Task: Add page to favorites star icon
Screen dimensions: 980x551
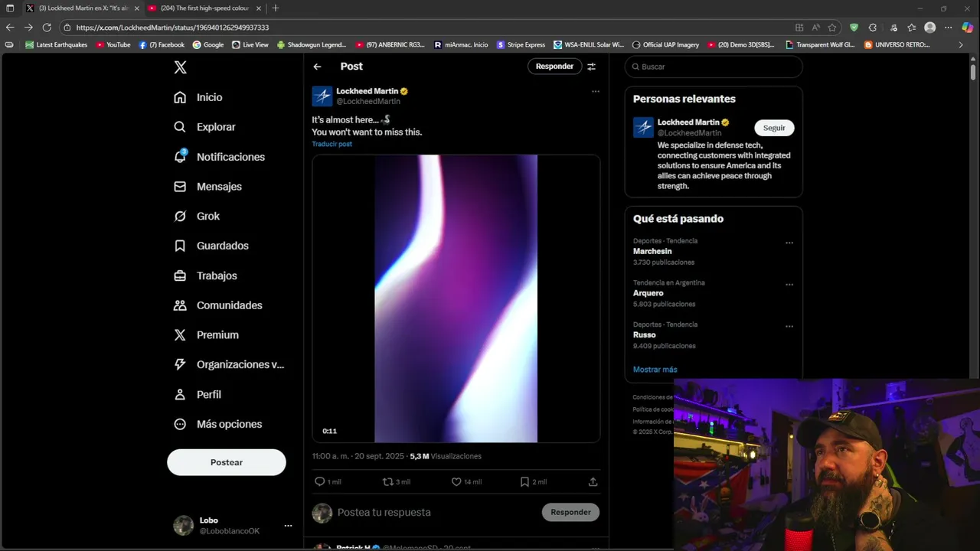Action: (x=832, y=27)
